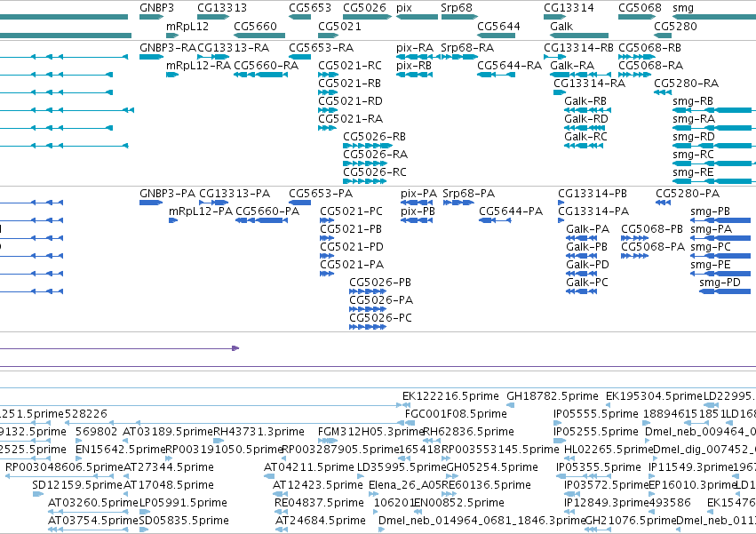This screenshot has height=534, width=756.
Task: Select the Galk-PC protein label
Action: click(587, 283)
